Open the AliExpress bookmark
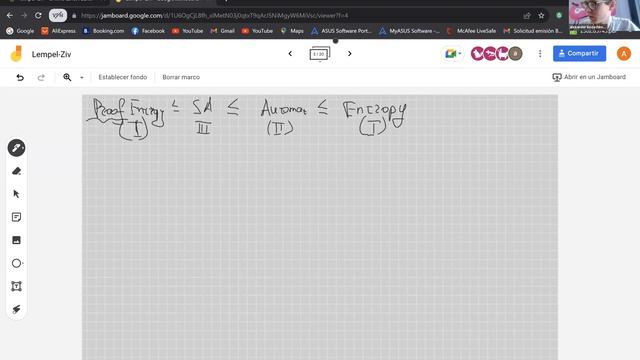 (x=58, y=31)
